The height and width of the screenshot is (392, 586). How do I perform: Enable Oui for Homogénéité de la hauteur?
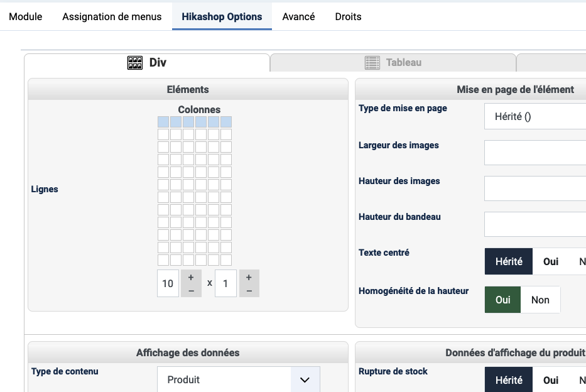(503, 300)
